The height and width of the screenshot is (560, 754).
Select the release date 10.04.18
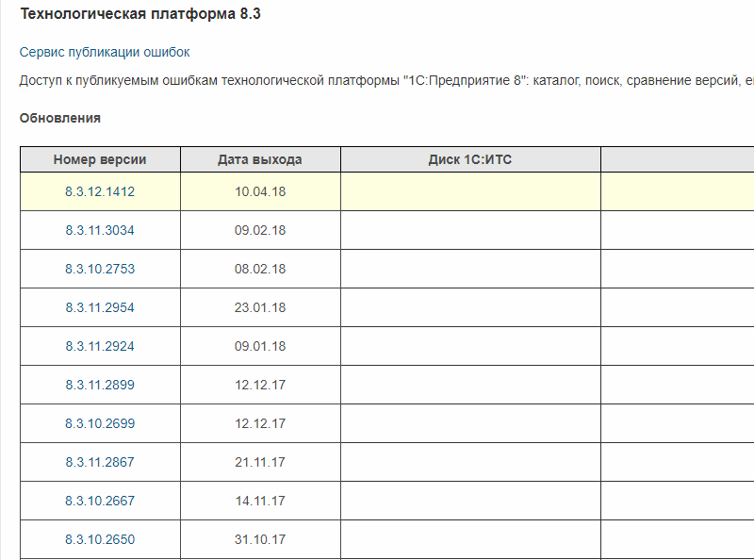click(260, 191)
